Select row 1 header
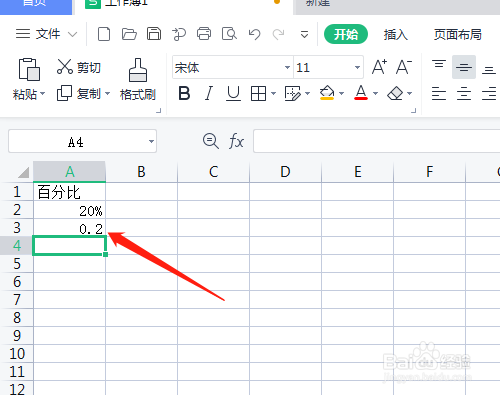 (17, 192)
